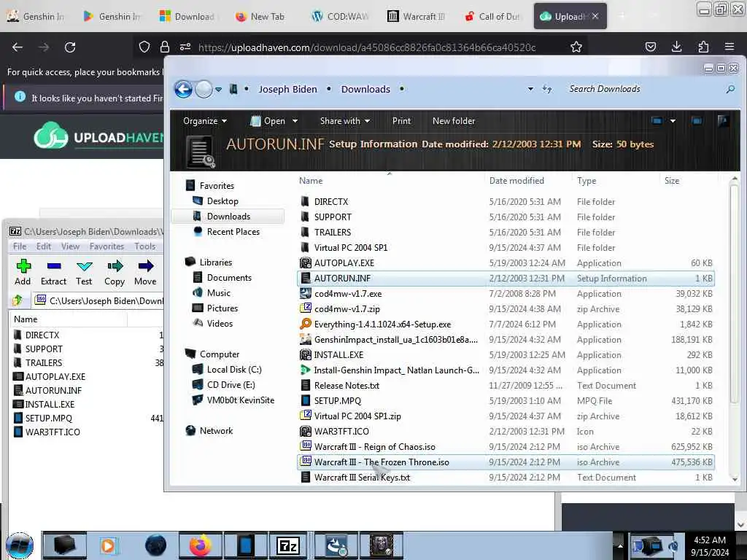The height and width of the screenshot is (560, 747).
Task: Open media player taskbar icon
Action: click(108, 545)
